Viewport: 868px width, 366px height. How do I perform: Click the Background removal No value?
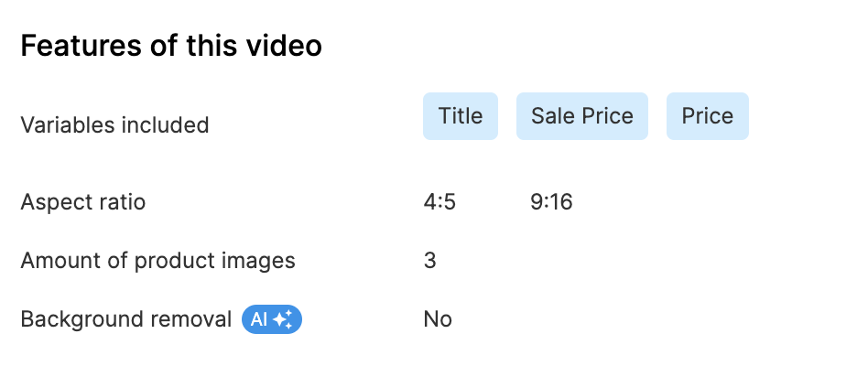pyautogui.click(x=438, y=319)
